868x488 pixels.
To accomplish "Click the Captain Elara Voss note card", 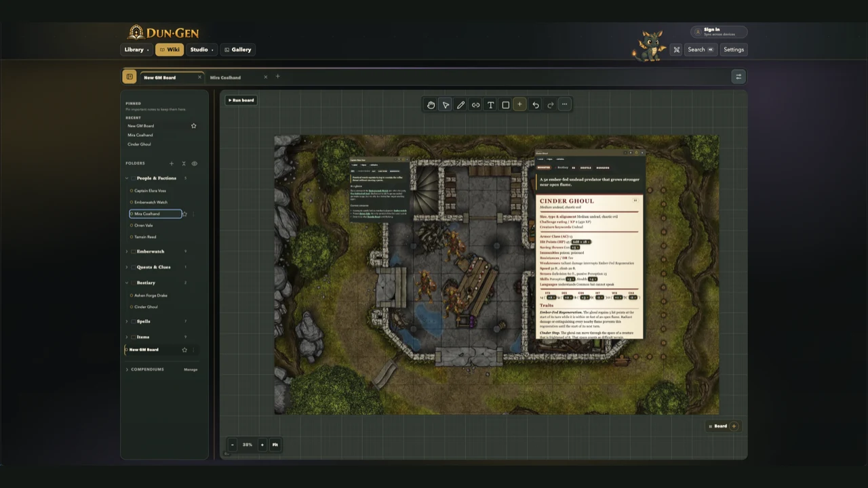I will tap(379, 191).
